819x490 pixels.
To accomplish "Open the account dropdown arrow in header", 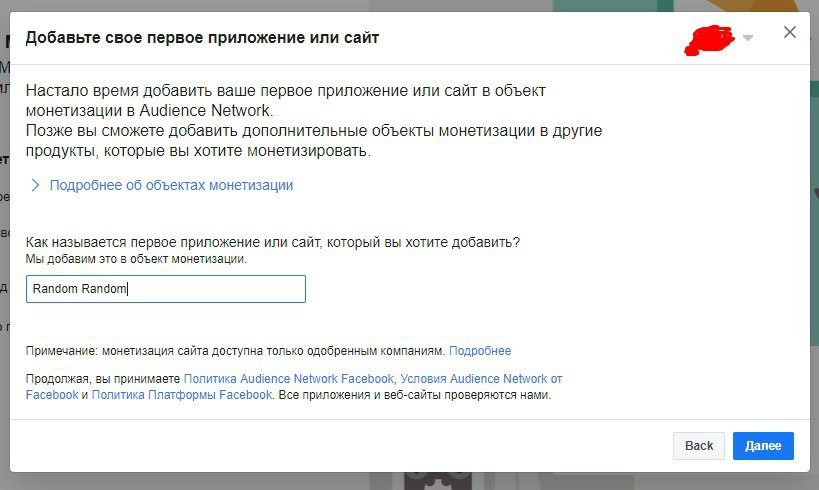I will 748,39.
